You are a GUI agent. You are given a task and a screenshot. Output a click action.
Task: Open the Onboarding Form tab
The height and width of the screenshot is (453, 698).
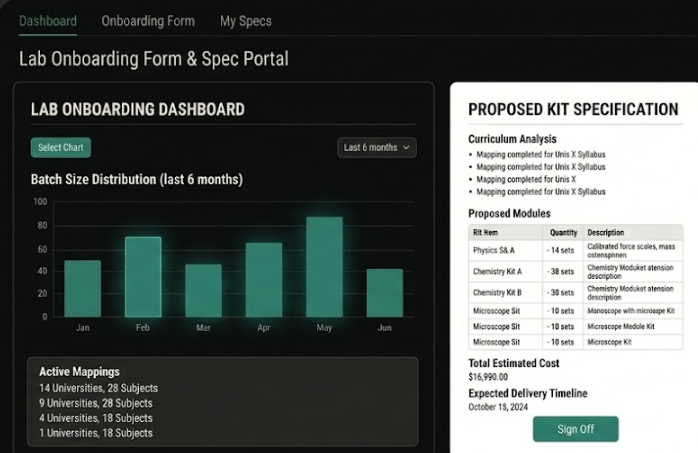coord(148,21)
